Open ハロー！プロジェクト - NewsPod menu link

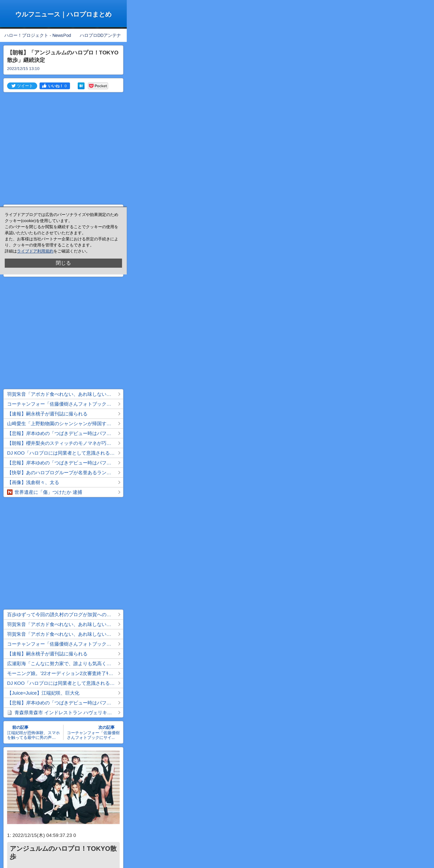coord(38,35)
